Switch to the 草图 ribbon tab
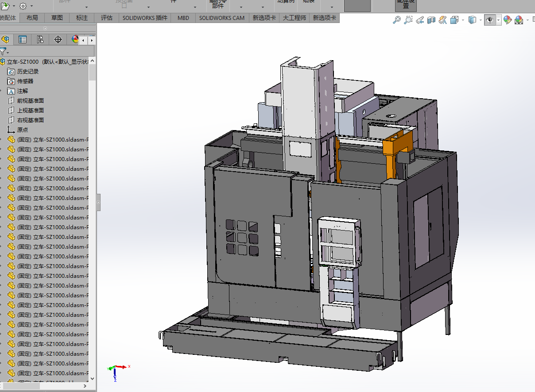This screenshot has height=392, width=535. pyautogui.click(x=57, y=18)
